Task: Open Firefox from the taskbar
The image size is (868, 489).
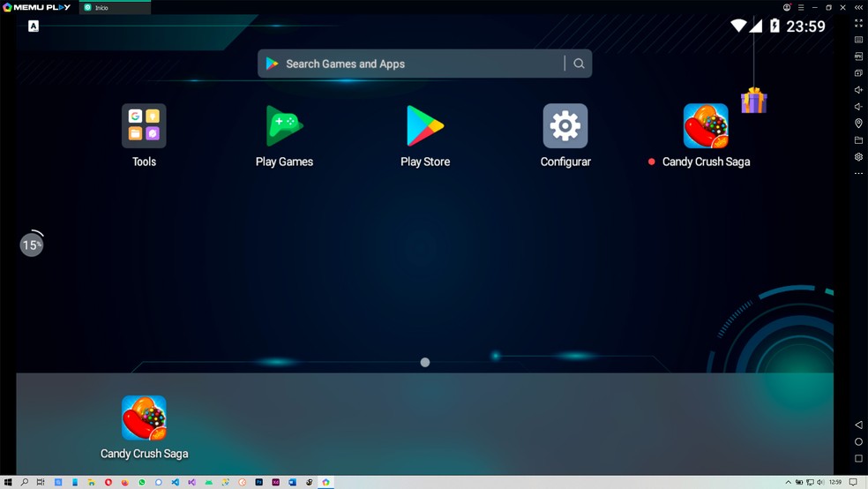Action: pos(125,482)
